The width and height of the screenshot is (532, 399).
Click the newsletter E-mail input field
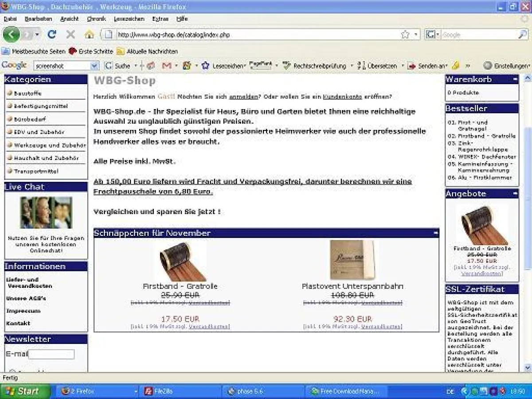pyautogui.click(x=51, y=354)
